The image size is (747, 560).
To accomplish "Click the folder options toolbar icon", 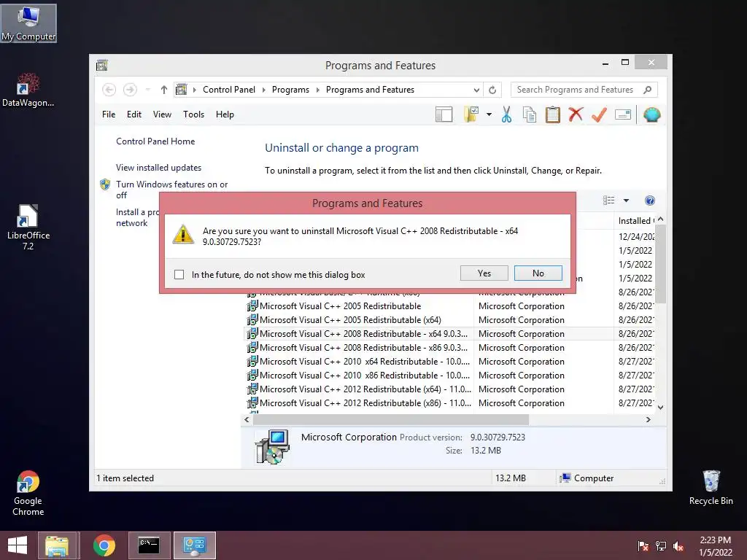I will click(471, 114).
